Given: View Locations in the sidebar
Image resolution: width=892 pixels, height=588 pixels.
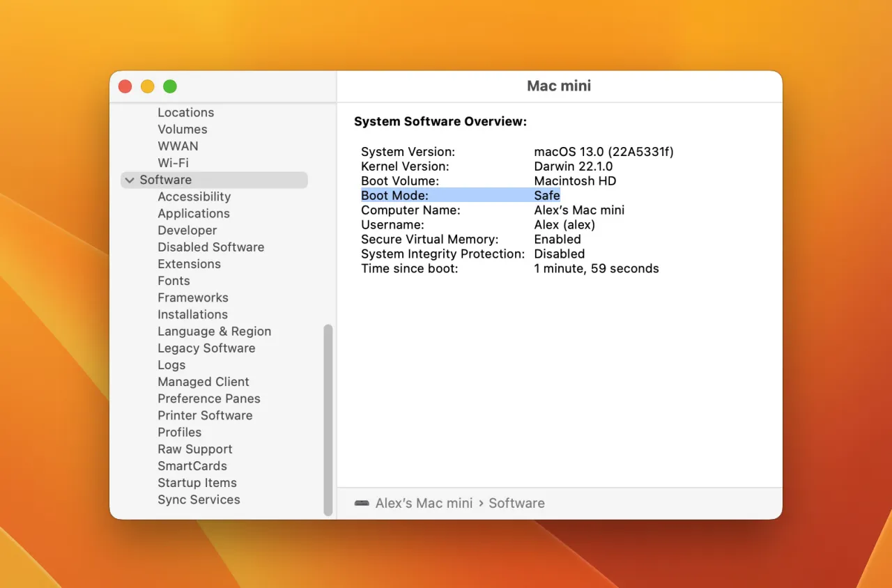Looking at the screenshot, I should [185, 112].
